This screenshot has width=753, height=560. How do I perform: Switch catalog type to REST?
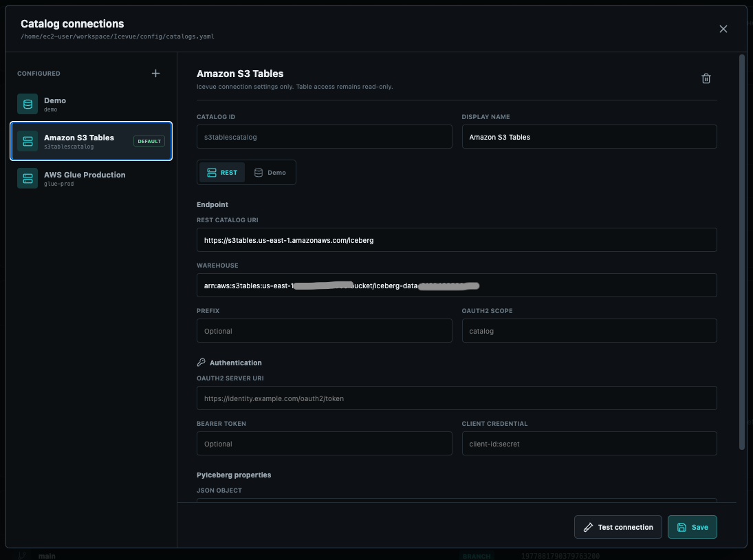[x=222, y=173]
